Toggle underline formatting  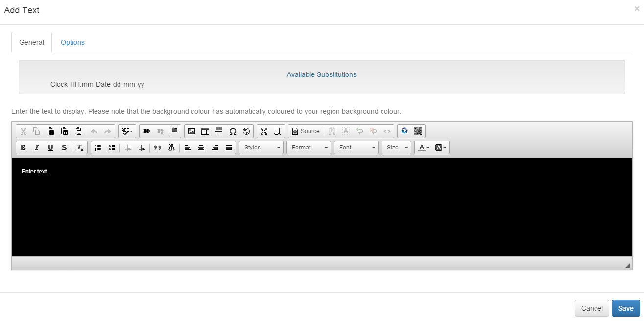tap(50, 148)
